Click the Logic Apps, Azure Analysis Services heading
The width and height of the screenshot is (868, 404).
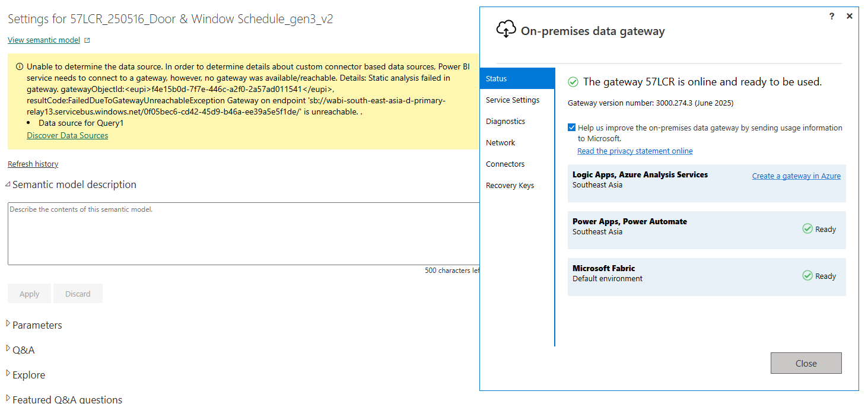pos(640,174)
